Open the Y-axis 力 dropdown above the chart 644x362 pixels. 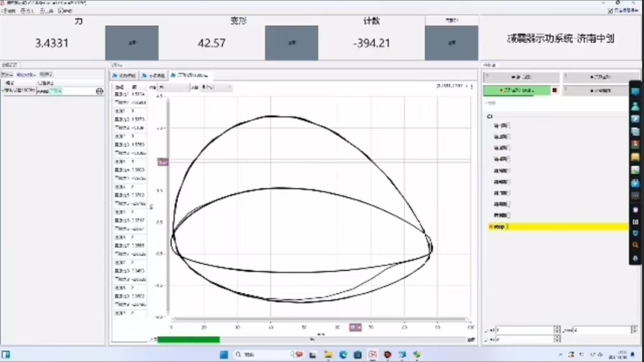tap(174, 87)
